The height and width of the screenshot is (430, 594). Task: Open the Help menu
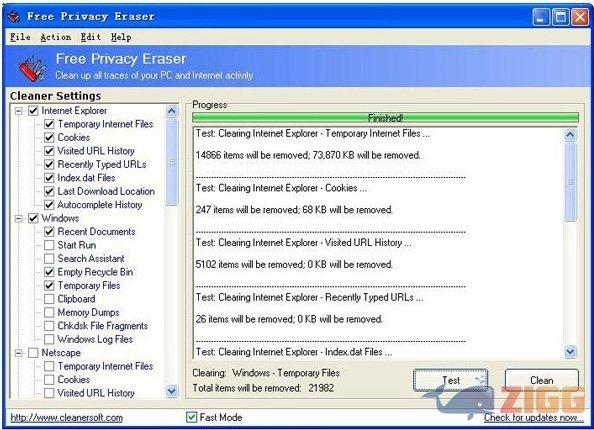click(121, 37)
